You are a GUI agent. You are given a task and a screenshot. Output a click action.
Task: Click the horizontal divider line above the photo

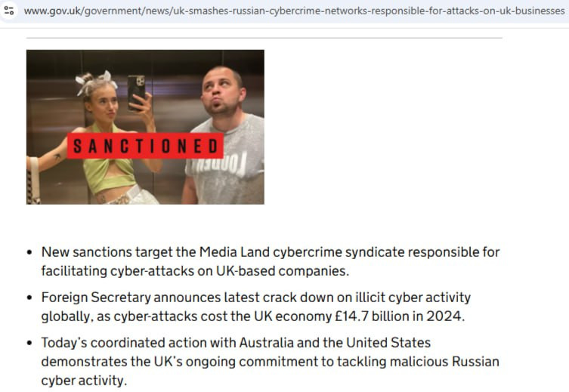(264, 37)
